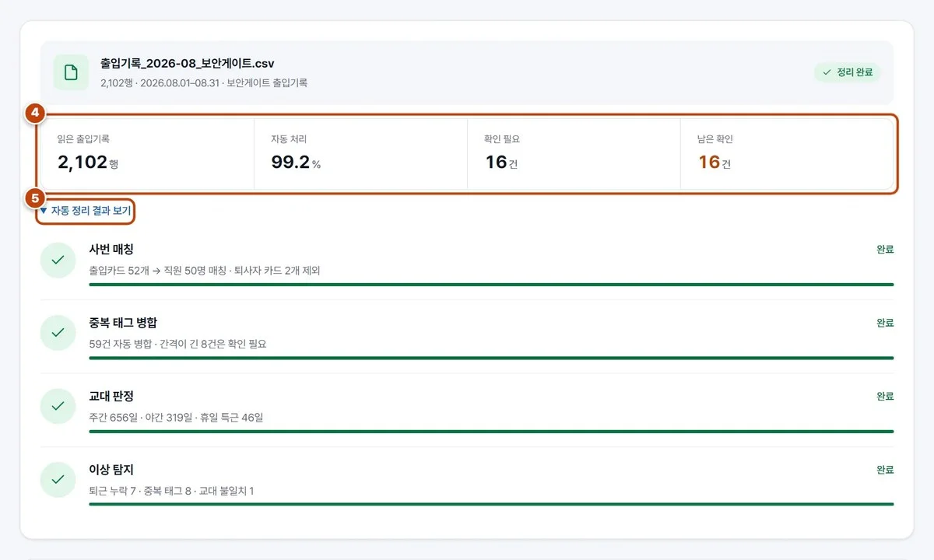The height and width of the screenshot is (560, 934).
Task: Click the check icon beside 사번 매칭
Action: point(58,260)
